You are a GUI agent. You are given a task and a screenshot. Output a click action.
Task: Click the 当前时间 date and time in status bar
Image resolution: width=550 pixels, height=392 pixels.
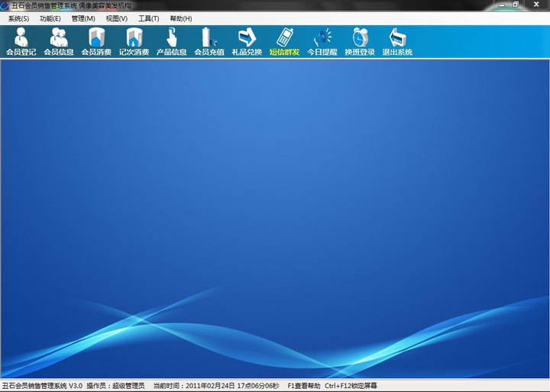[x=216, y=386]
